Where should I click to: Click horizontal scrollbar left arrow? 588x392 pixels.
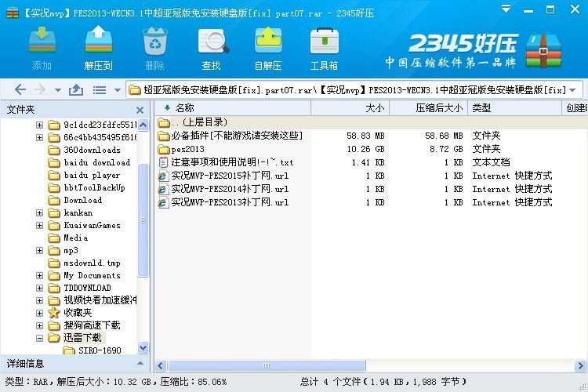161,365
